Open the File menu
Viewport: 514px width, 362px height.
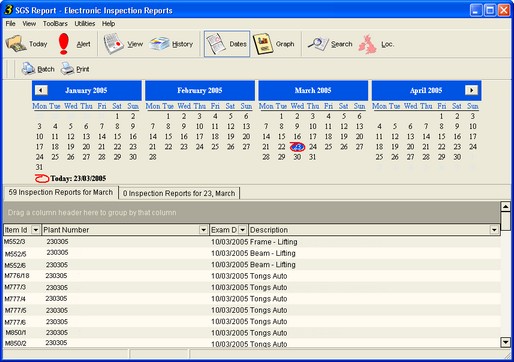[10, 24]
